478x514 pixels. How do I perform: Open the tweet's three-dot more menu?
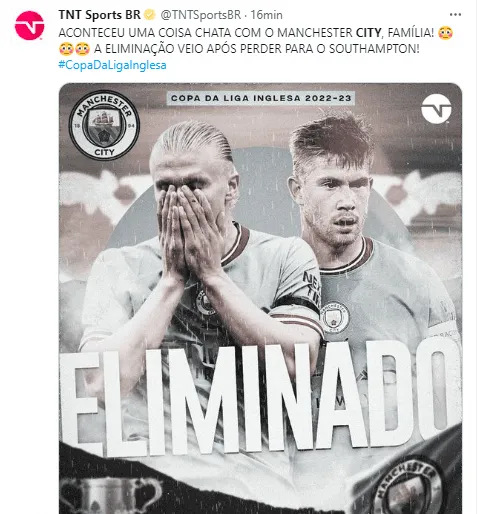[x=455, y=15]
